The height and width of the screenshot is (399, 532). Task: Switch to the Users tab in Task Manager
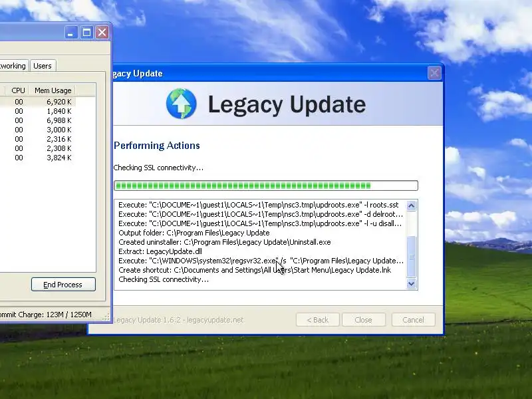click(x=43, y=66)
